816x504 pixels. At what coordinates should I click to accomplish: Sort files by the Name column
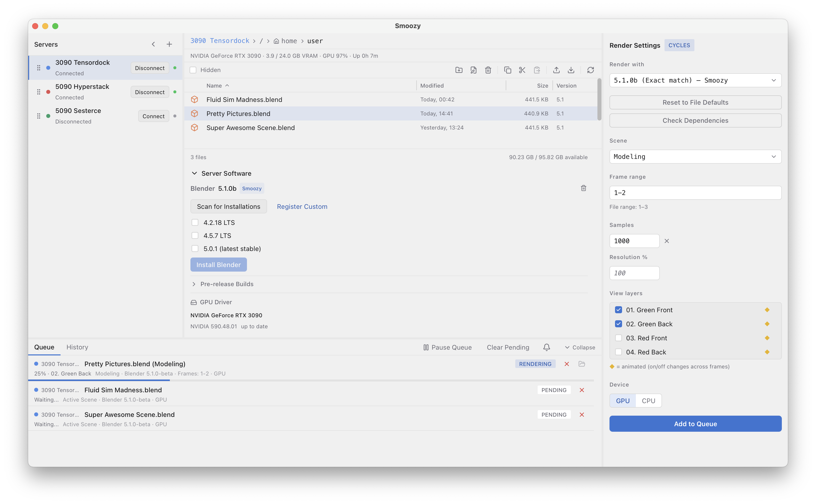coord(218,86)
